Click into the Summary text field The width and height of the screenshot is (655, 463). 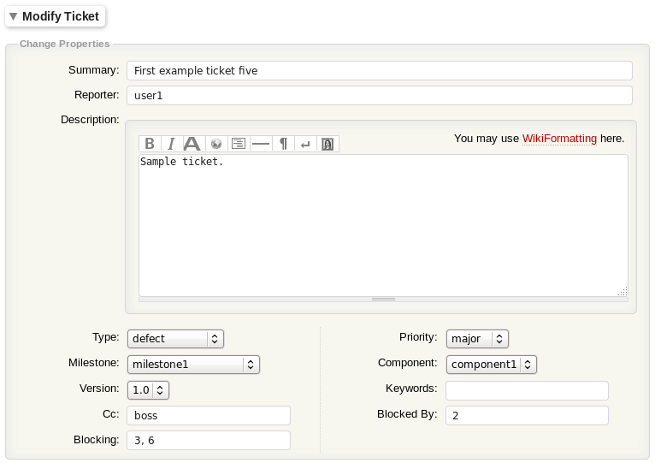378,71
